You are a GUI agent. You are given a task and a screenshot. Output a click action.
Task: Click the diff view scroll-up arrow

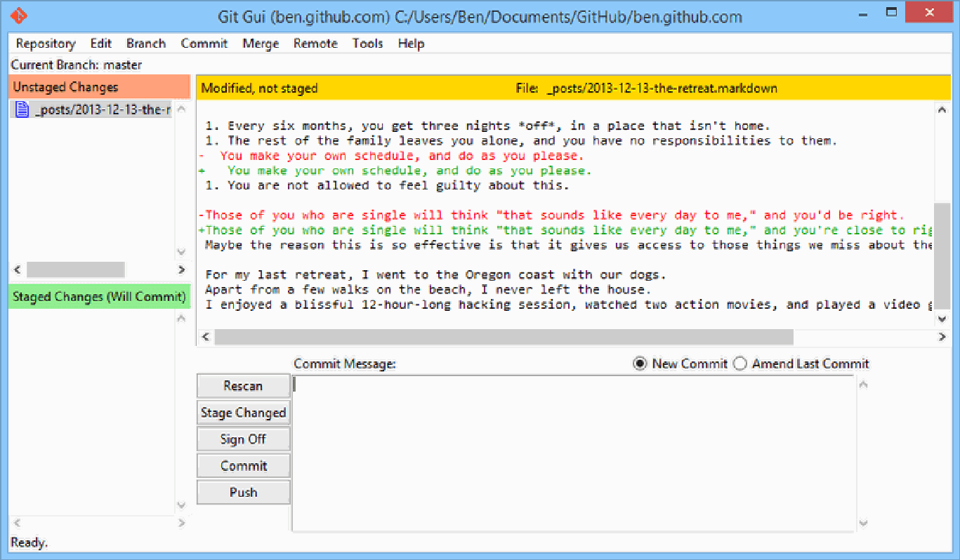coord(942,110)
